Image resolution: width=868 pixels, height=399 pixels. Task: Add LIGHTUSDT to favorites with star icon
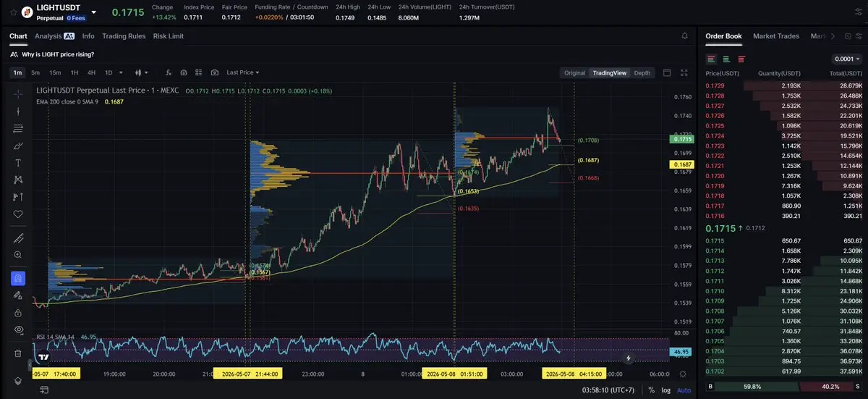coord(13,12)
